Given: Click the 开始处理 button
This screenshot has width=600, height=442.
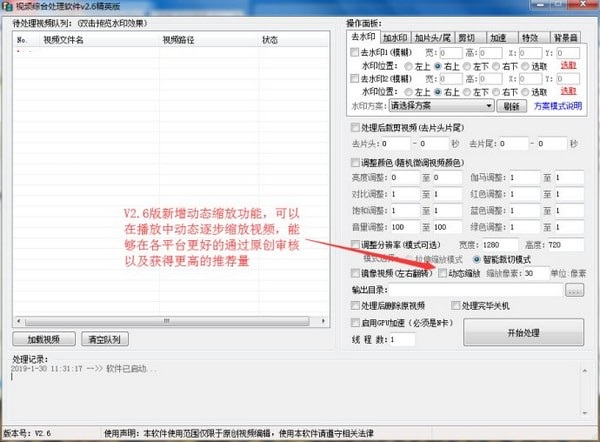Looking at the screenshot, I should point(523,333).
